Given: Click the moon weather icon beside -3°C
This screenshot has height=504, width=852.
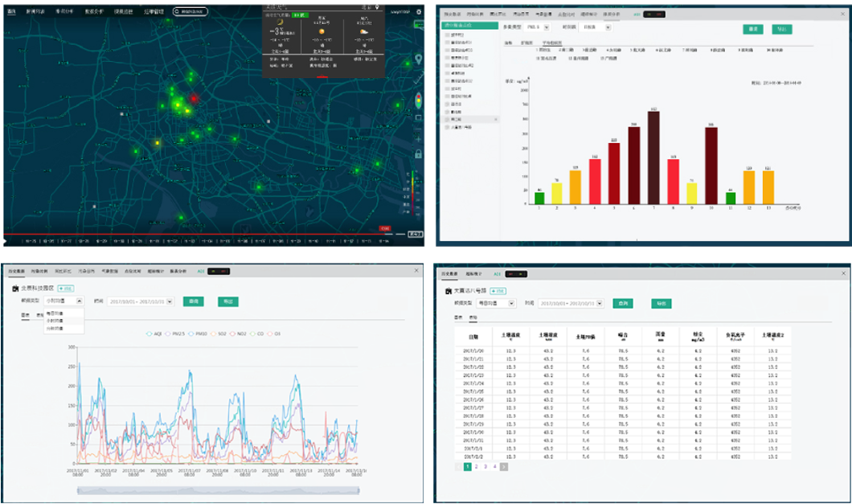Looking at the screenshot, I should pyautogui.click(x=279, y=23).
